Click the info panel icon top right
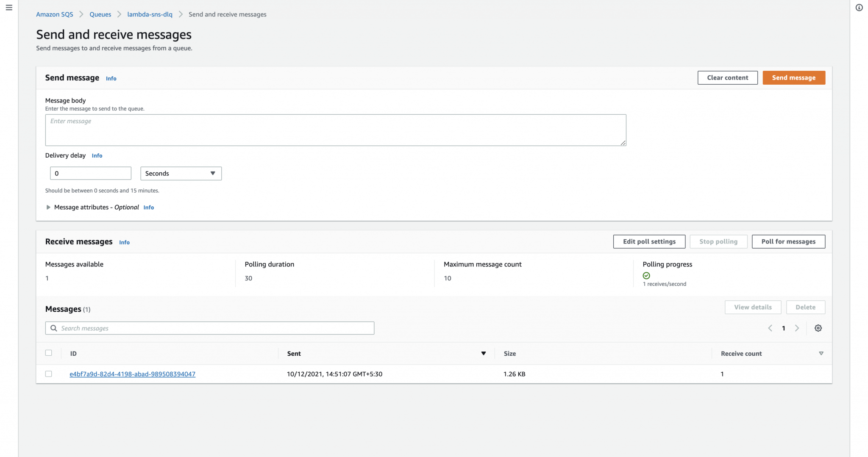The height and width of the screenshot is (457, 868). (860, 7)
